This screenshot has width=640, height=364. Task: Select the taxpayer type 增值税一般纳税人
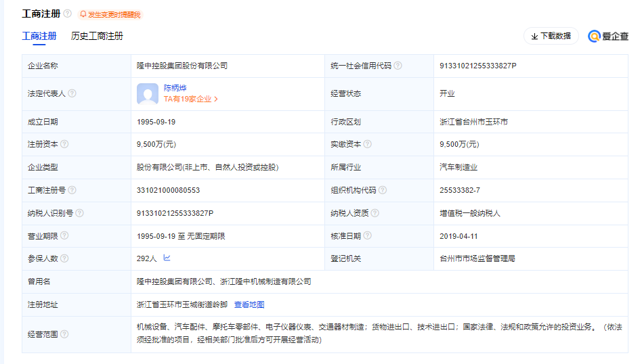click(470, 213)
